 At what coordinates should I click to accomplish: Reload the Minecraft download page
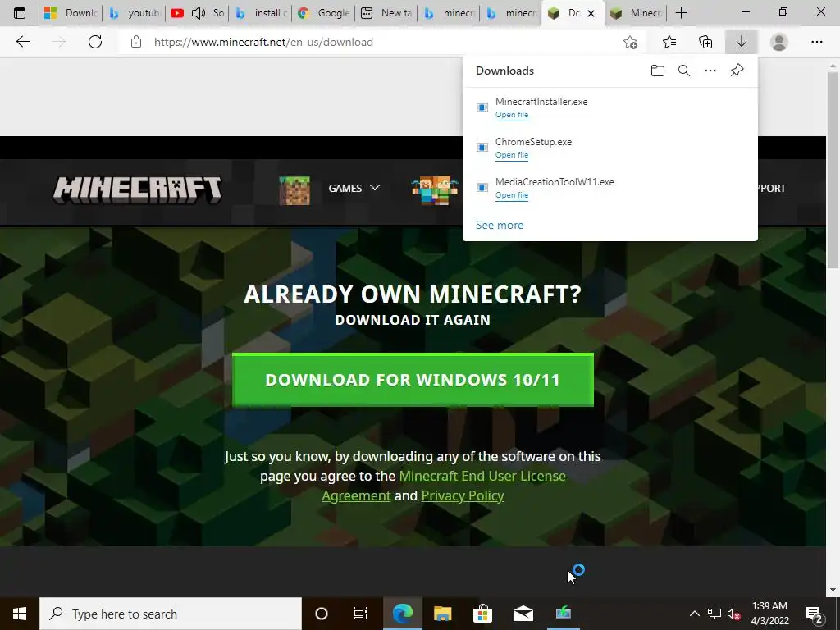pyautogui.click(x=95, y=42)
